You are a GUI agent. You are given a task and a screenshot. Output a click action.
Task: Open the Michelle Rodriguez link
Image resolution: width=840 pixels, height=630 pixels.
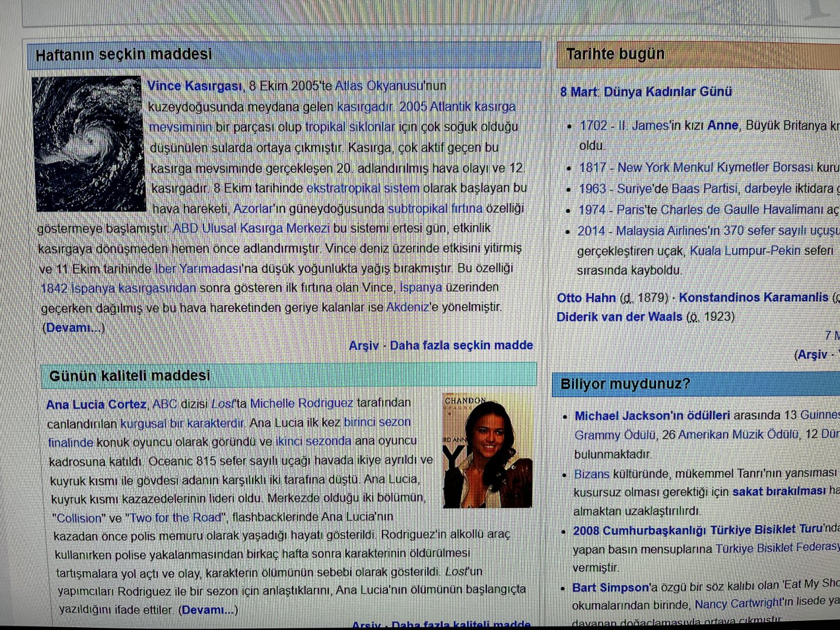[302, 402]
